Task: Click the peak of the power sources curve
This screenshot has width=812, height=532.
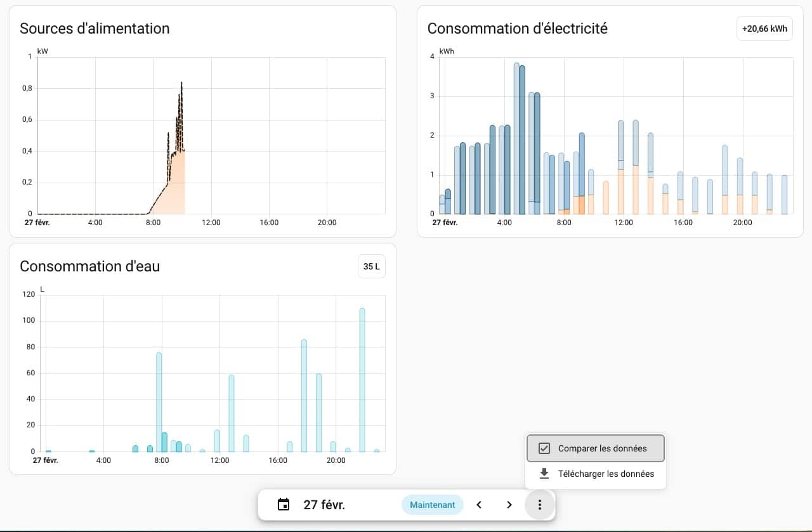Action: pos(181,84)
